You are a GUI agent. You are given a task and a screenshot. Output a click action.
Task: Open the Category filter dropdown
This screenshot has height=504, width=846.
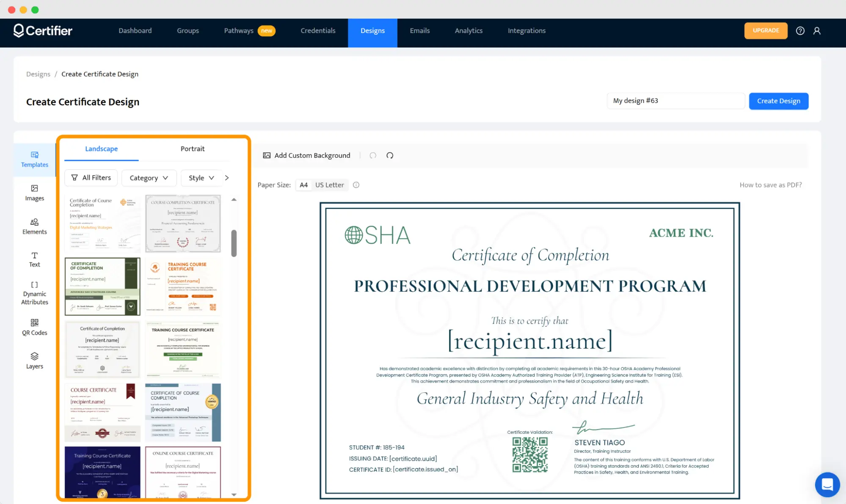(x=149, y=178)
